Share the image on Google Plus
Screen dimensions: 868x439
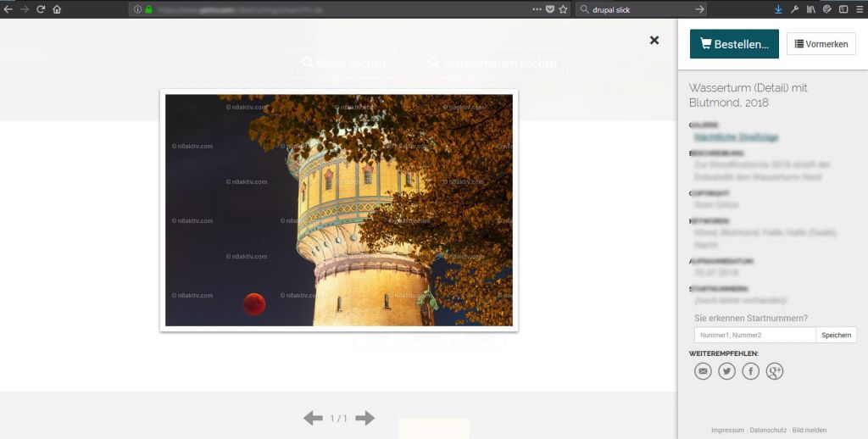pos(774,371)
